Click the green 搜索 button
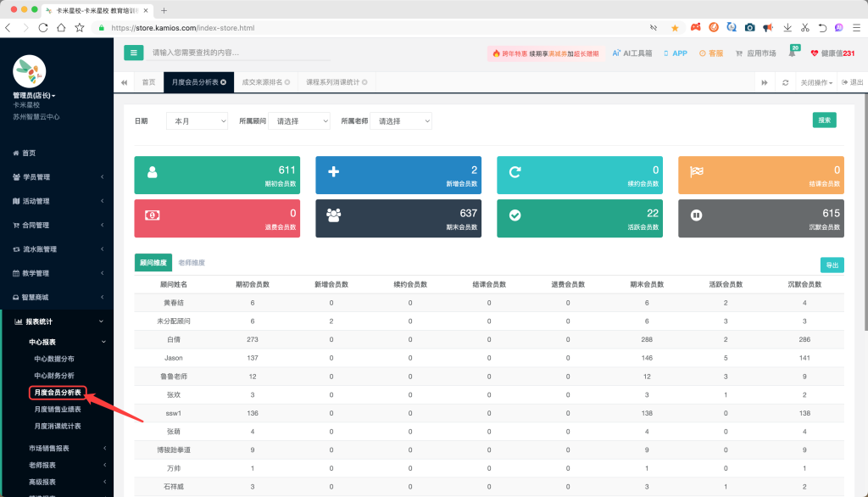This screenshot has height=497, width=868. [824, 120]
